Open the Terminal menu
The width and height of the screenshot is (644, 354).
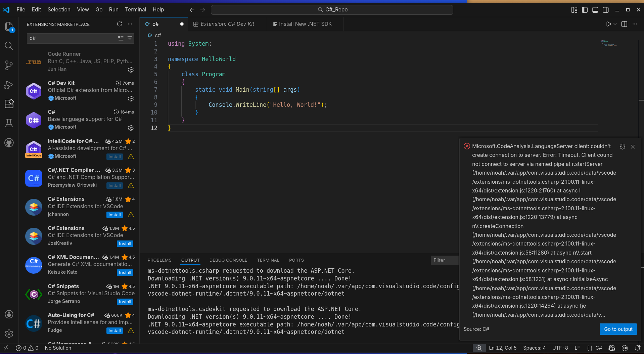click(x=135, y=9)
